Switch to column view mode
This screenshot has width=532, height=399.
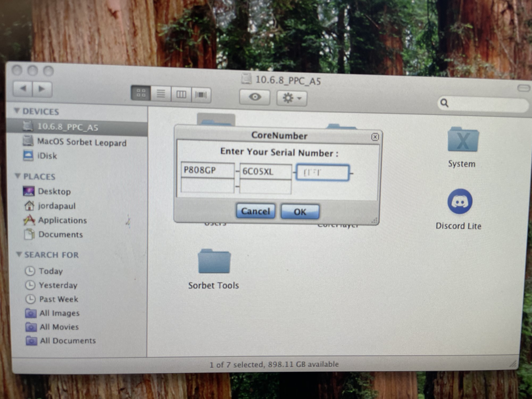pos(181,94)
